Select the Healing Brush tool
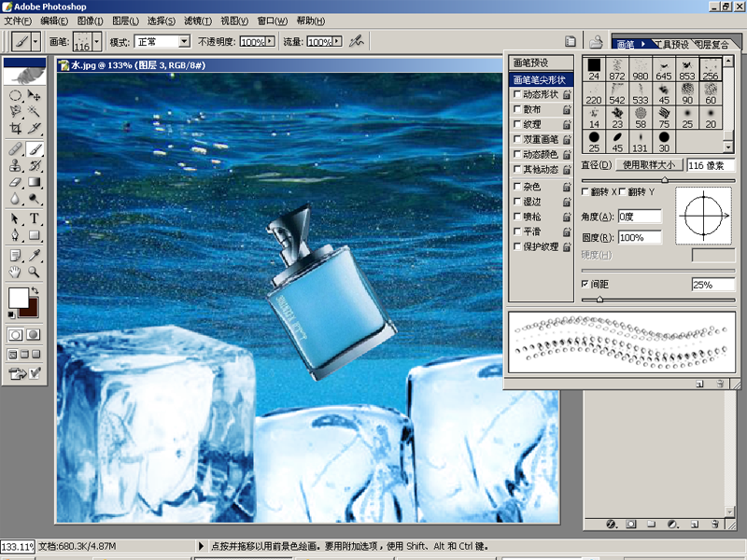The image size is (747, 560). (x=15, y=149)
